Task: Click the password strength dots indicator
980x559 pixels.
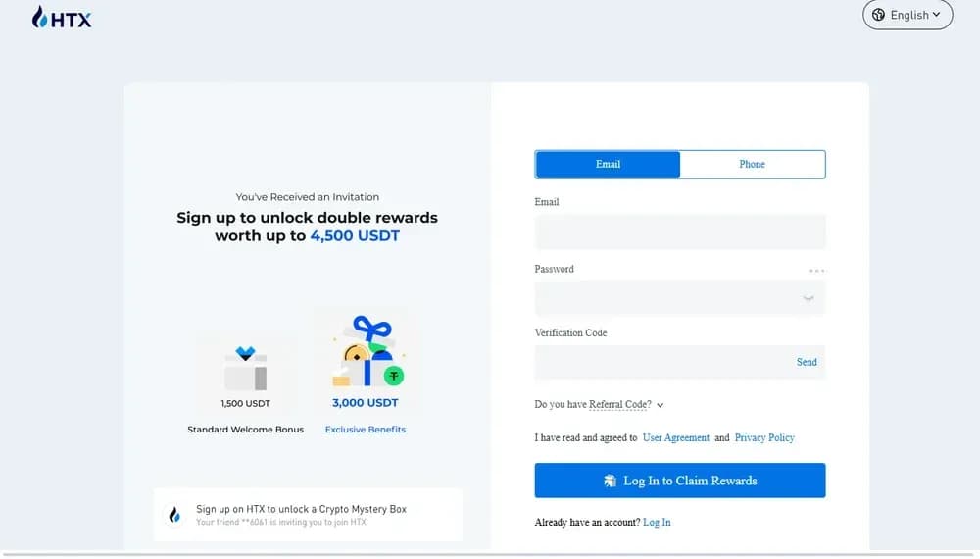Action: (816, 270)
